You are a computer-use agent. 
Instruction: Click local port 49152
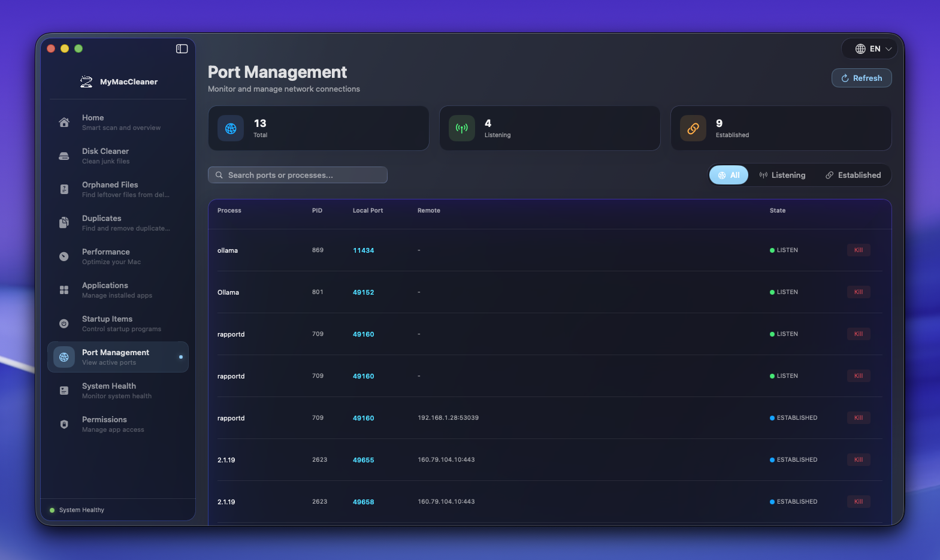(364, 292)
